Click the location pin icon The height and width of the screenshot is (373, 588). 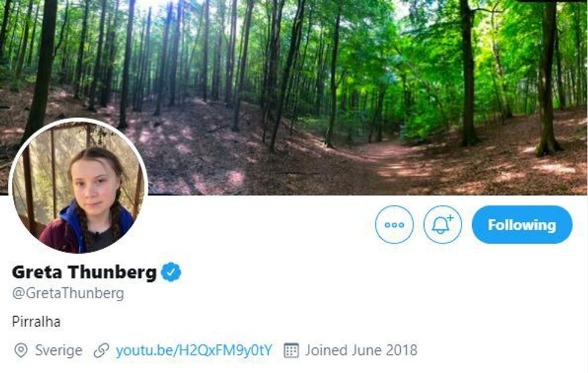click(20, 350)
